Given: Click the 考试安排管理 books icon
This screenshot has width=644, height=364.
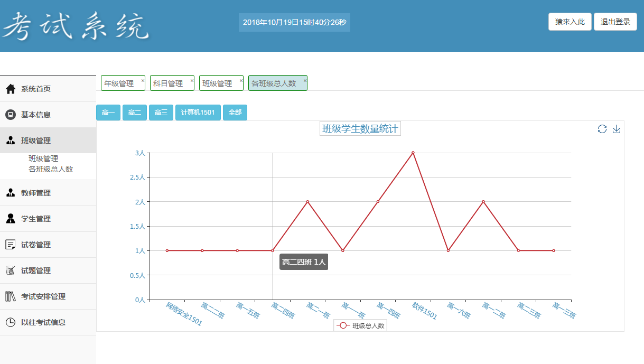Looking at the screenshot, I should (x=11, y=296).
